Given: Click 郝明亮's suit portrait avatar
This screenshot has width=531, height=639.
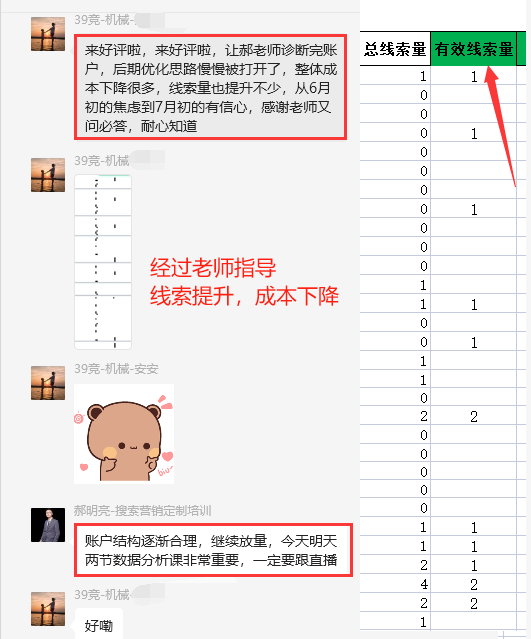Looking at the screenshot, I should coord(48,525).
